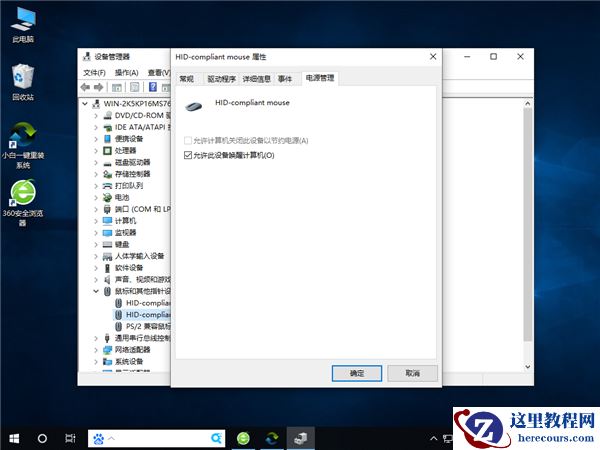600x450 pixels.
Task: Click the 确定 button
Action: 357,373
